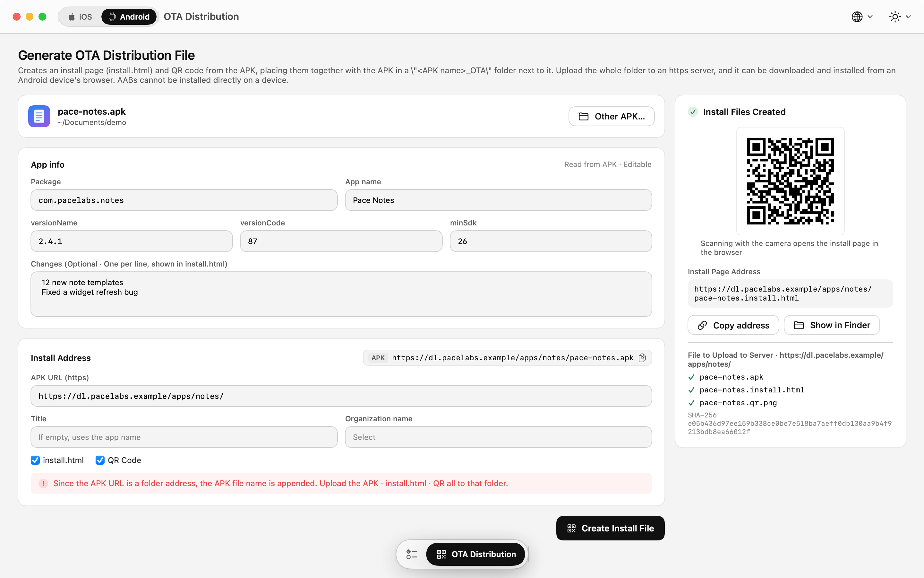The image size is (924, 578).
Task: Choose another file with Other APK button
Action: coord(611,116)
